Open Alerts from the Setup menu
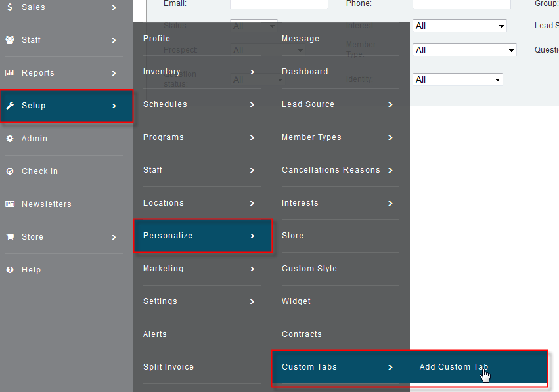Viewport: 559px width, 392px height. 155,334
